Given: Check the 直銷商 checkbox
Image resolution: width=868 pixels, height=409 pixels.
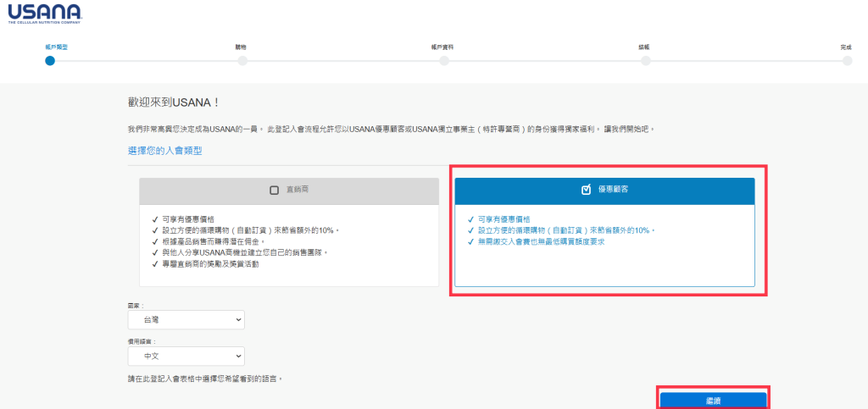Looking at the screenshot, I should (x=274, y=191).
